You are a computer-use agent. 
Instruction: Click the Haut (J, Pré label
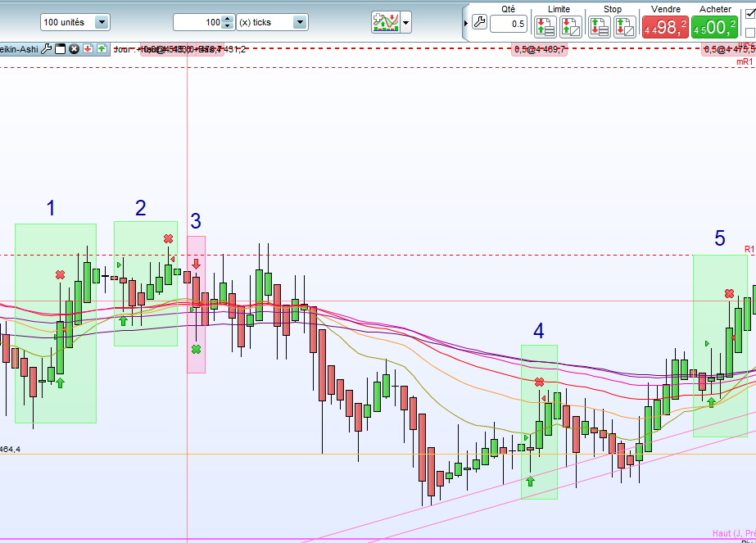click(x=734, y=533)
